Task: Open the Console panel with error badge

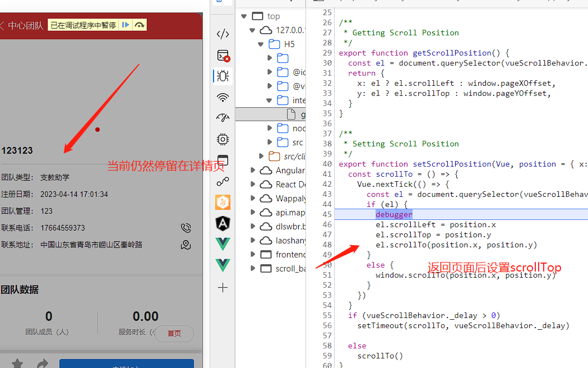Action: [223, 56]
